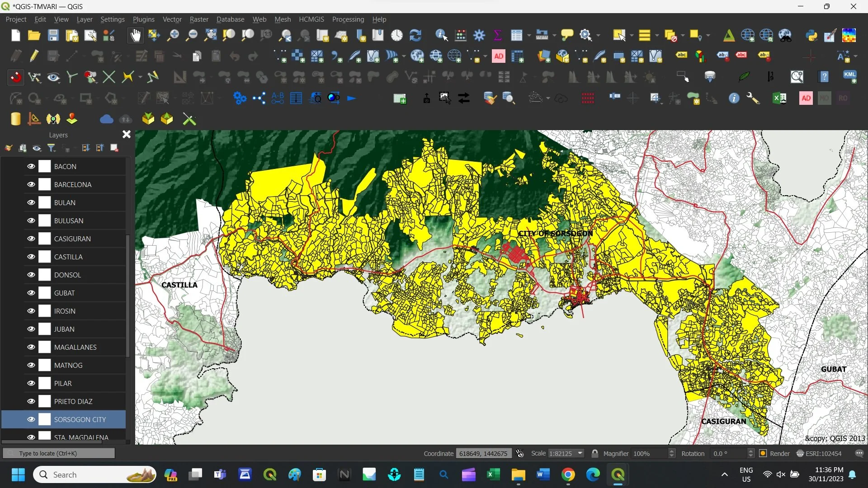Image resolution: width=868 pixels, height=488 pixels.
Task: Expand the Scale dropdown
Action: point(580,453)
